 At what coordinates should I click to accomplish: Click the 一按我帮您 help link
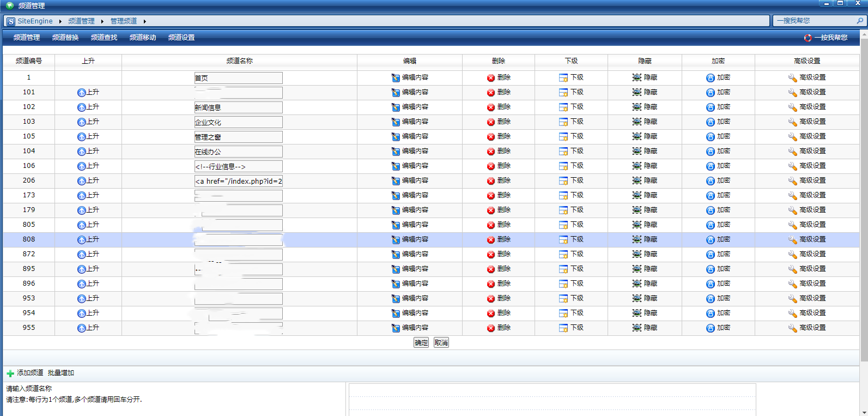coord(831,38)
